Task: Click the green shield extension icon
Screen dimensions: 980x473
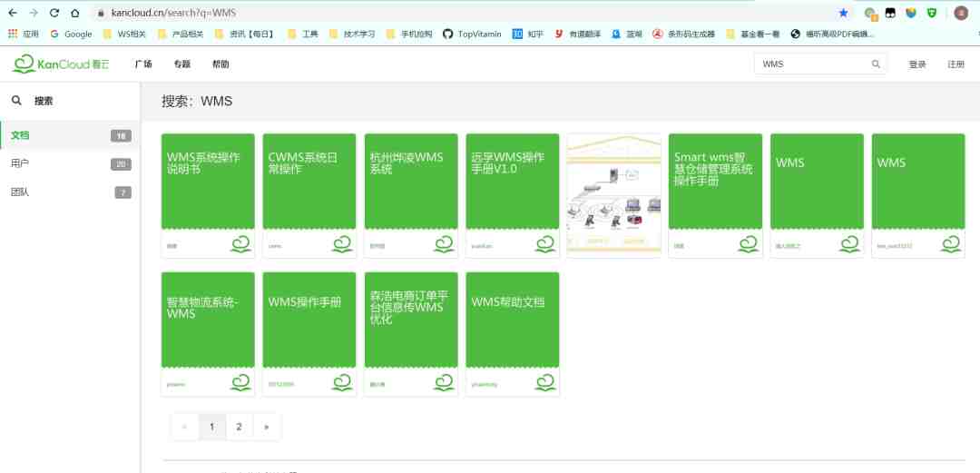Action: click(x=931, y=13)
